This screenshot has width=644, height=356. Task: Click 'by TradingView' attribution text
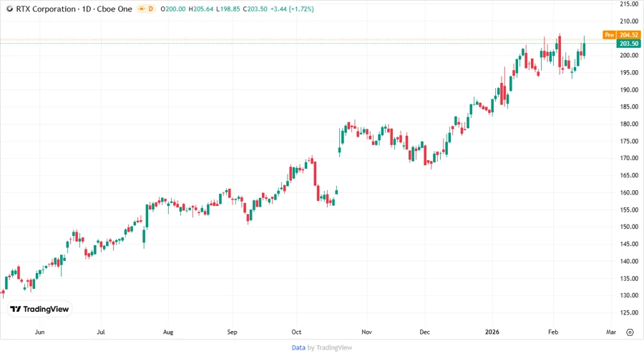330,347
